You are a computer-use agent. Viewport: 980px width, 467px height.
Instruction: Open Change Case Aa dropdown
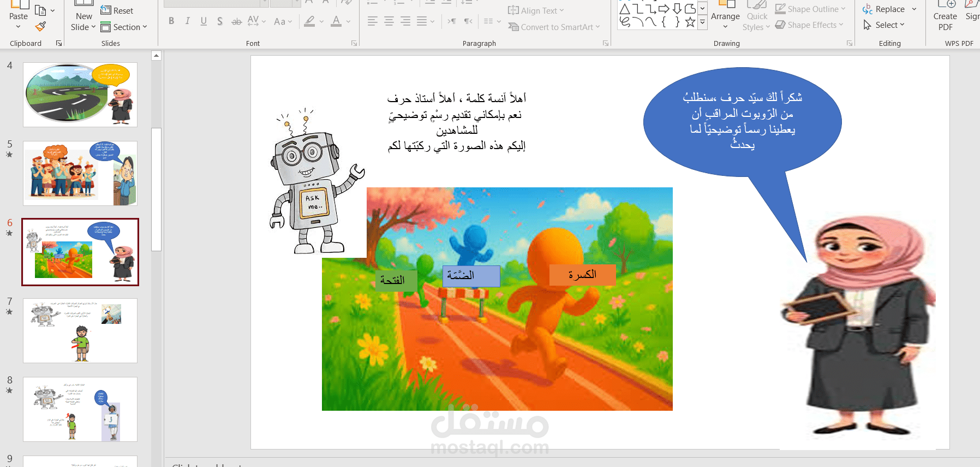283,21
